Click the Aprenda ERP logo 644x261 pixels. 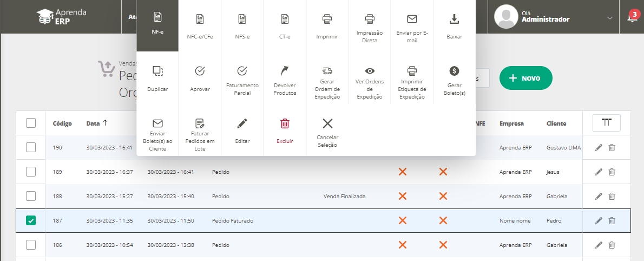click(x=61, y=16)
